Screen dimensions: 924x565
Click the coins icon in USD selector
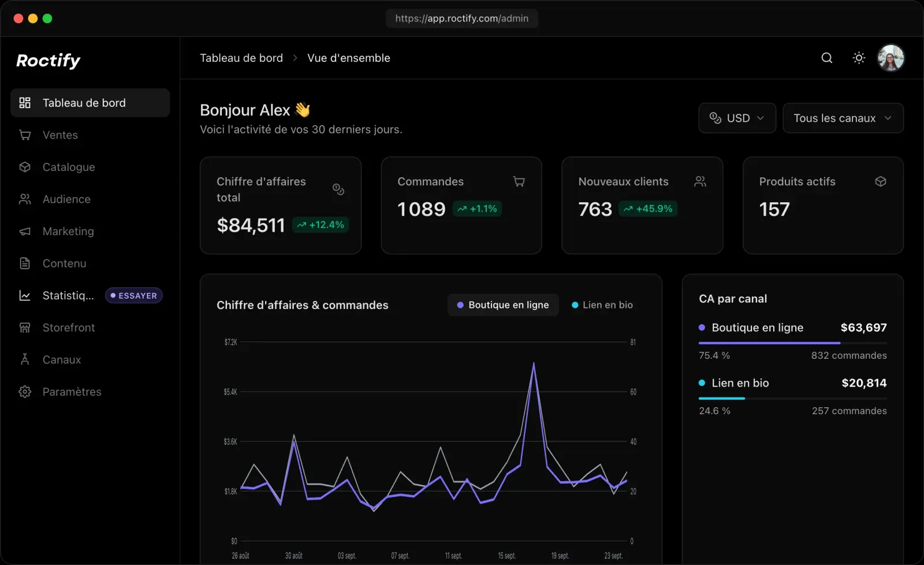coord(716,118)
